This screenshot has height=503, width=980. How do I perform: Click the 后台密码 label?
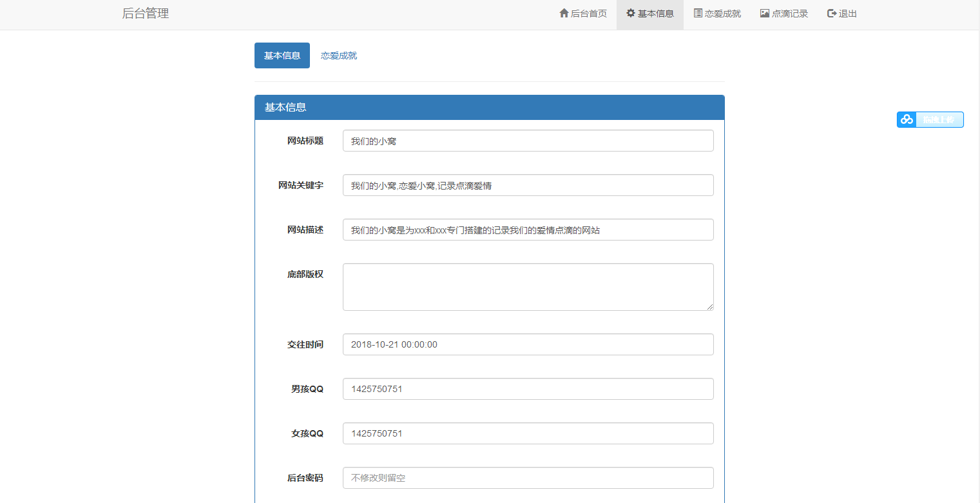tap(305, 478)
